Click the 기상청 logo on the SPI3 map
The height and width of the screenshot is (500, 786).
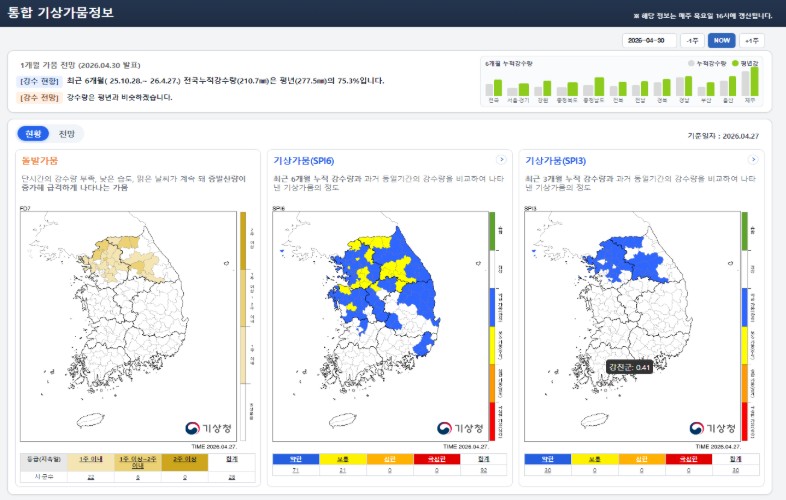click(x=712, y=428)
